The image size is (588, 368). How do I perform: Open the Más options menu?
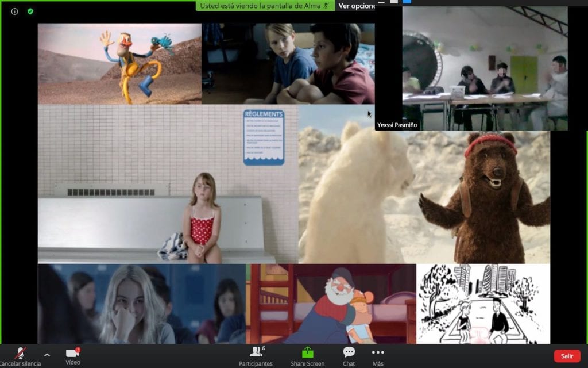click(x=378, y=356)
